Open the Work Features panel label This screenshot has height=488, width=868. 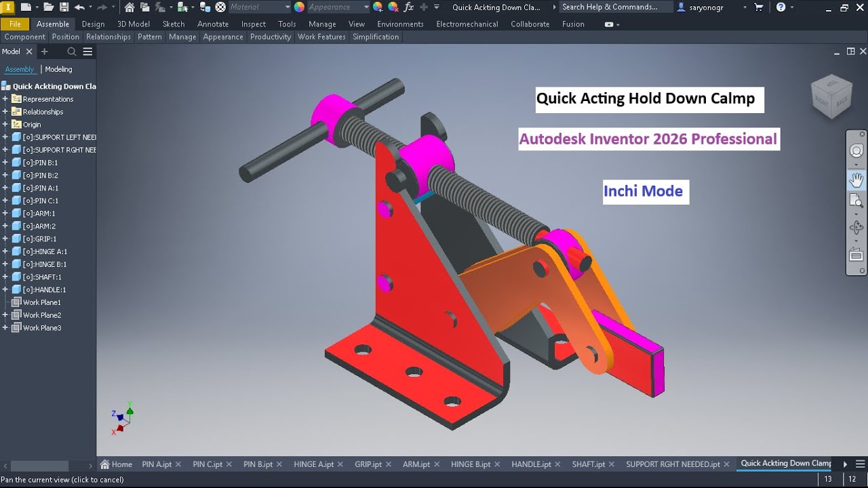[x=321, y=37]
